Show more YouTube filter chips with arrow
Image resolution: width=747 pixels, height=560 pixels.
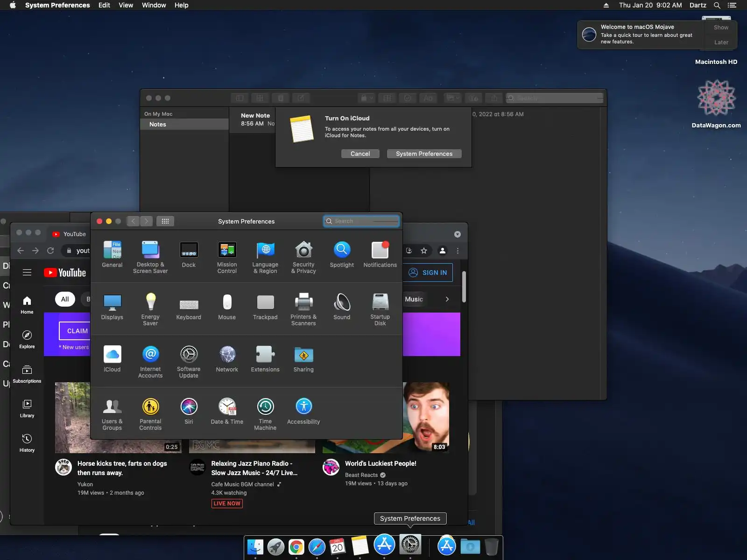coord(447,299)
